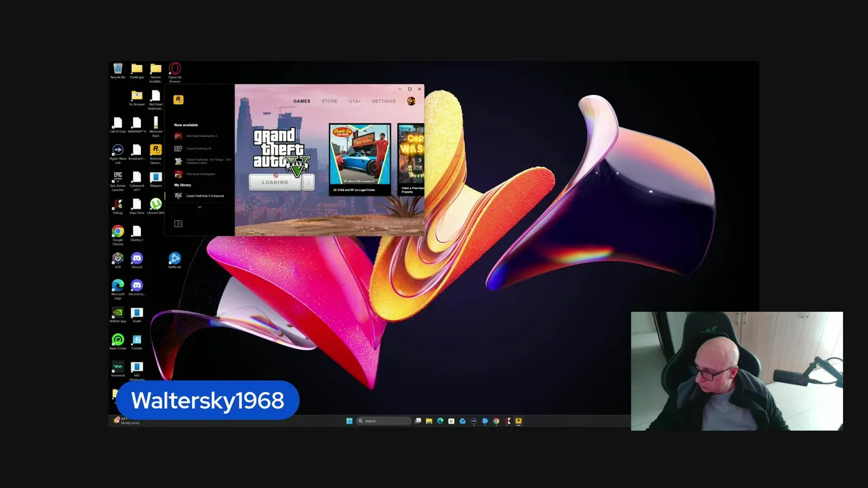Open Days Gone desktop shortcut
Image resolution: width=868 pixels, height=488 pixels.
(137, 207)
